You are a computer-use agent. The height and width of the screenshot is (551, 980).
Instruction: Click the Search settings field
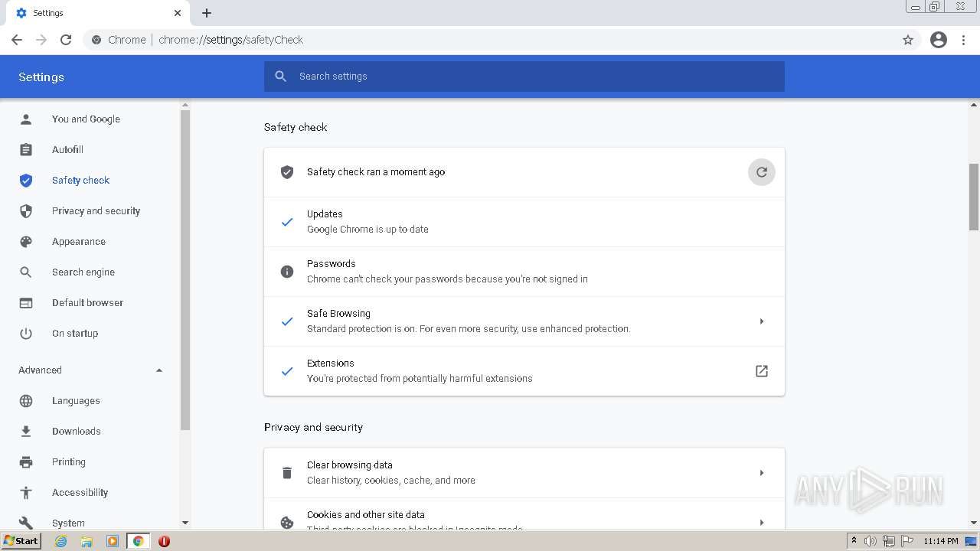524,77
